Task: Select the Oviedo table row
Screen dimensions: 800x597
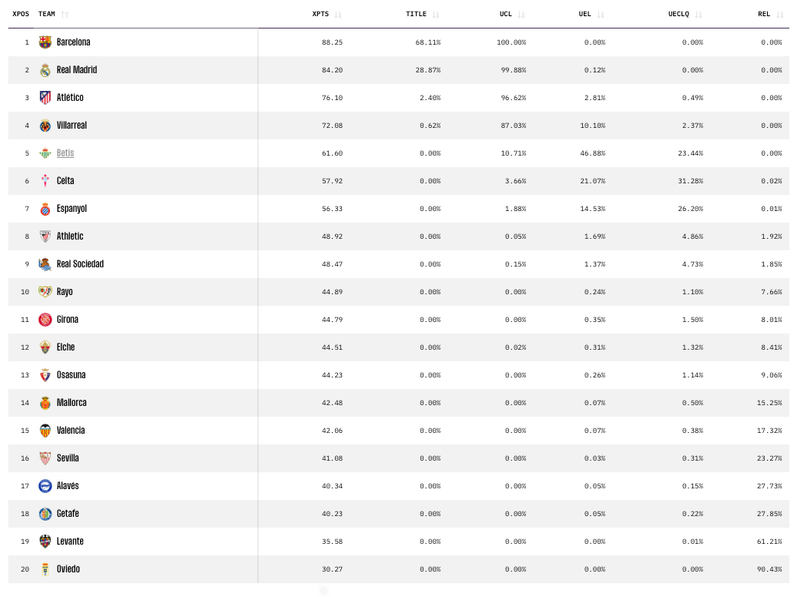Action: [400, 569]
